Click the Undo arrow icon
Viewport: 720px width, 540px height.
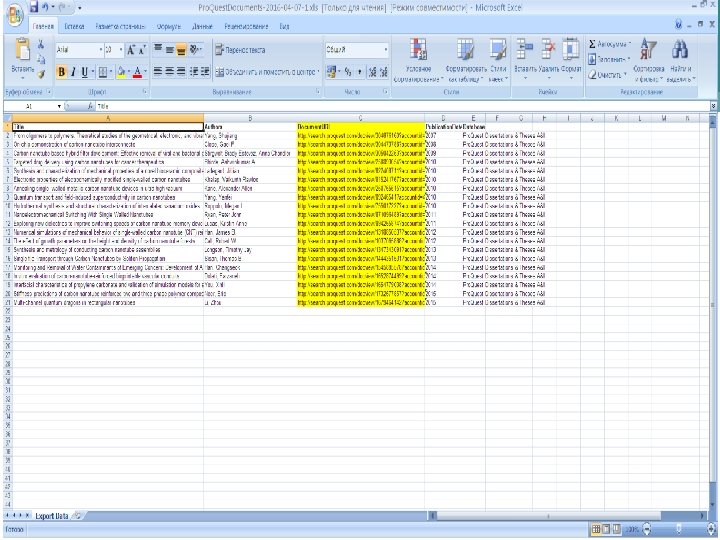[45, 7]
